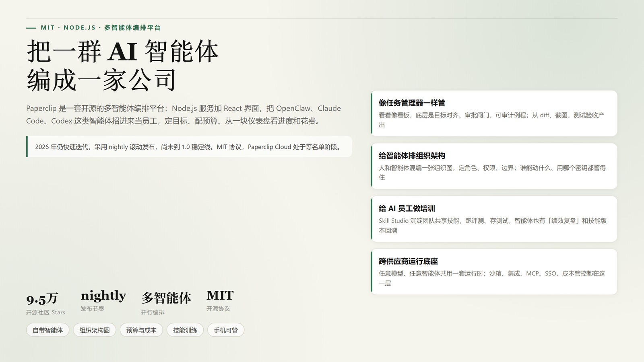Click the 开源协议 label
Image resolution: width=644 pixels, height=362 pixels.
[218, 309]
